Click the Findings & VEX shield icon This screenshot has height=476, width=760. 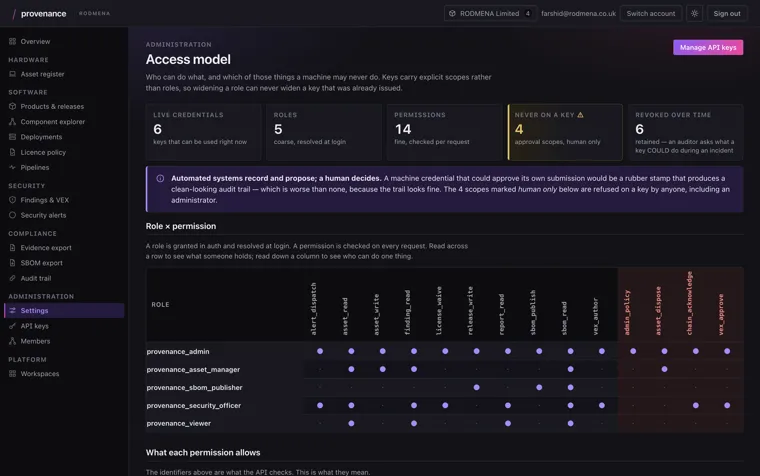coord(13,200)
